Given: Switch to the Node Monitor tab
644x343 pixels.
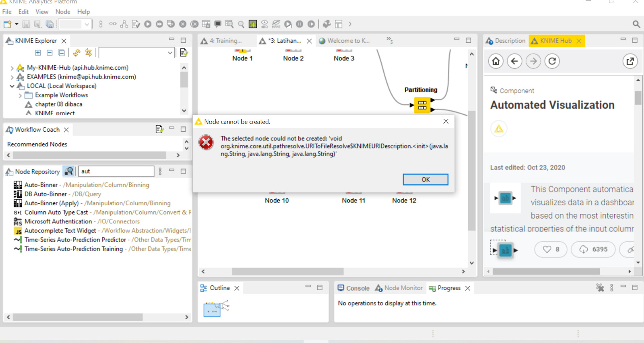Looking at the screenshot, I should coord(399,288).
